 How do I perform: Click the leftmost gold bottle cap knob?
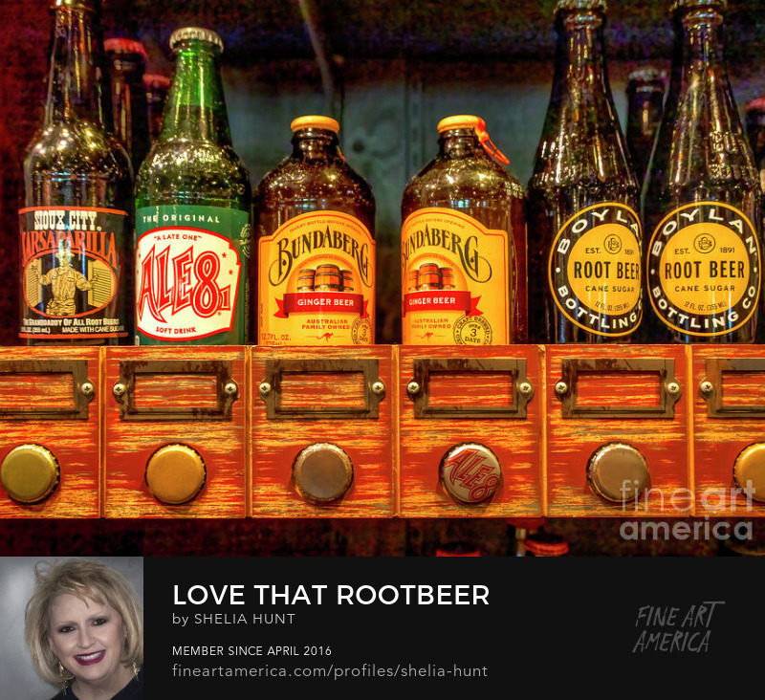[29, 473]
